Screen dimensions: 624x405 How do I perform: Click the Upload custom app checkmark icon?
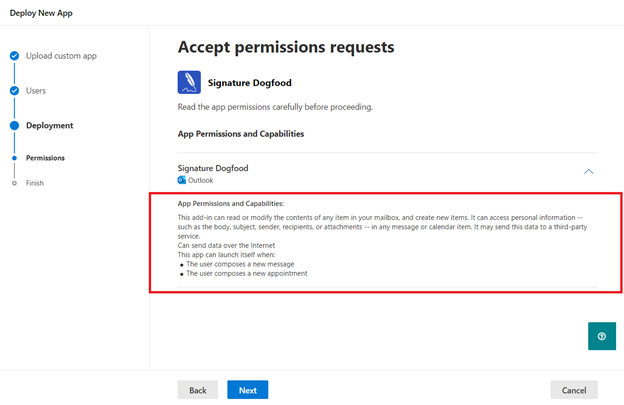pos(14,56)
